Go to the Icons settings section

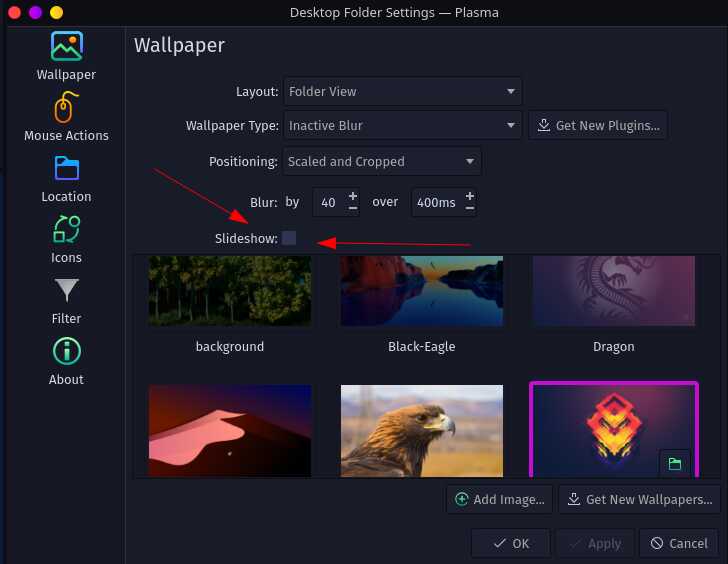click(x=66, y=240)
